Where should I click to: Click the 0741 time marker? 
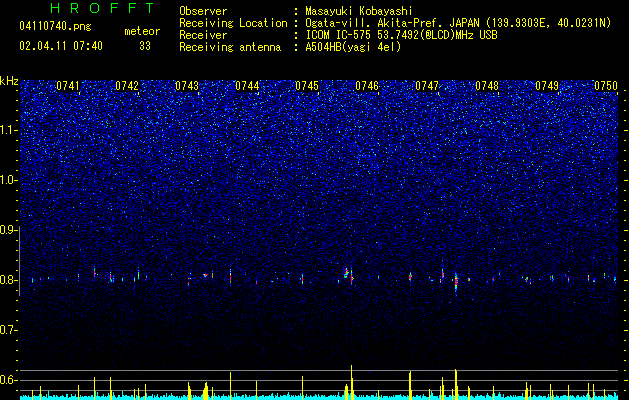pyautogui.click(x=68, y=86)
